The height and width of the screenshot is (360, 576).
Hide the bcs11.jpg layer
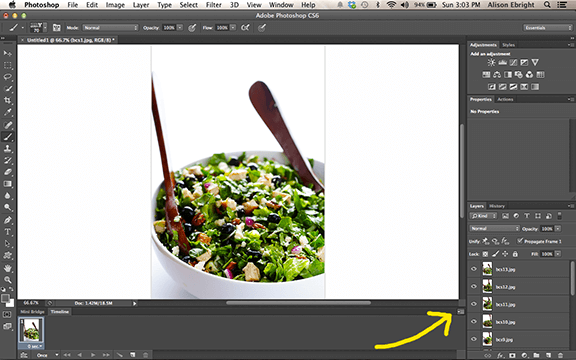coord(474,304)
